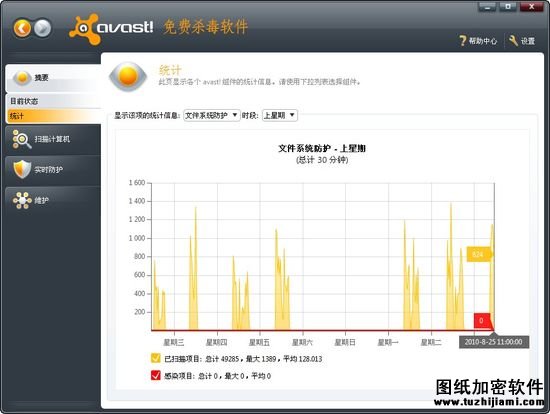Viewport: 550px width, 414px height.
Task: Toggle the red 感染项目 checkbox
Action: point(155,375)
